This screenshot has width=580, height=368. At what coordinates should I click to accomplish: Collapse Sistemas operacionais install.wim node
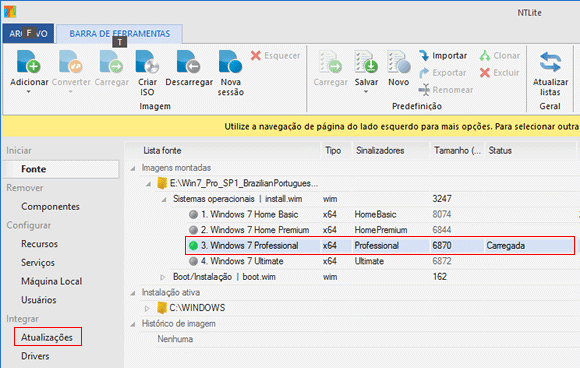[164, 199]
